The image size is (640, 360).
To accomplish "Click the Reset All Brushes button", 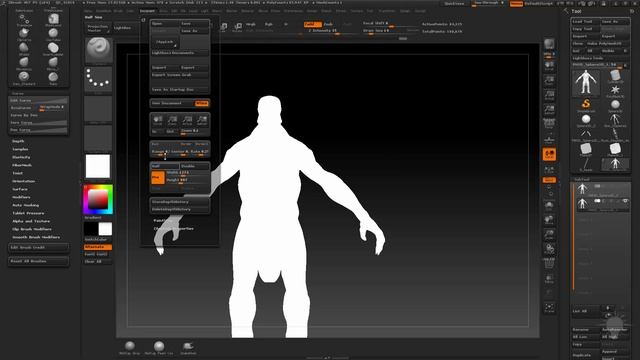I will coord(38,261).
